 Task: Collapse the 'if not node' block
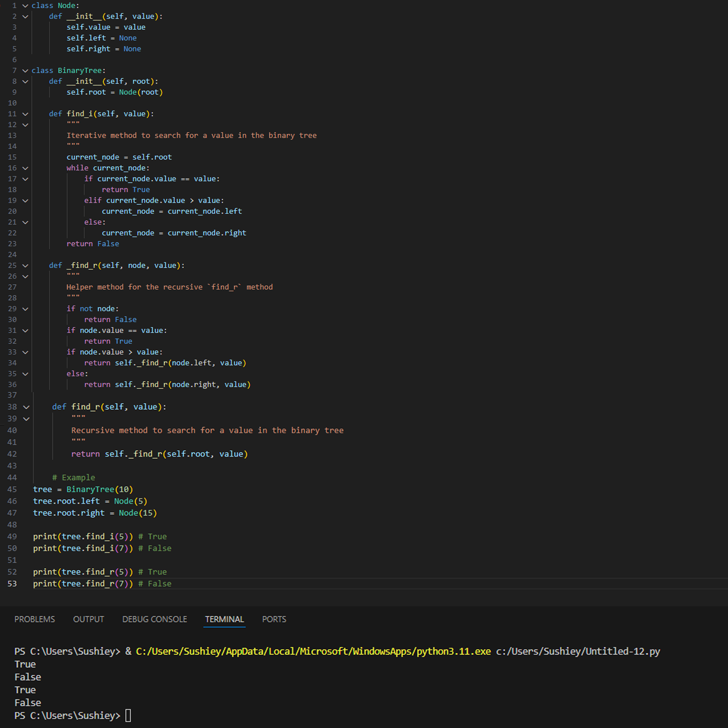(x=25, y=309)
